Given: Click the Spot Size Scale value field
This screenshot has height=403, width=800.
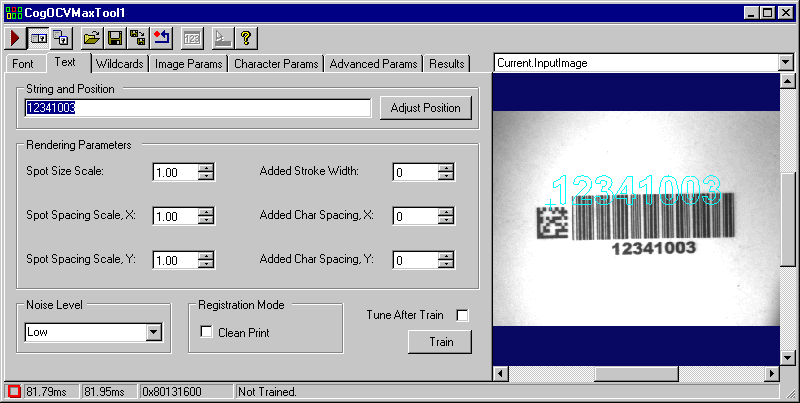Looking at the screenshot, I should [175, 172].
